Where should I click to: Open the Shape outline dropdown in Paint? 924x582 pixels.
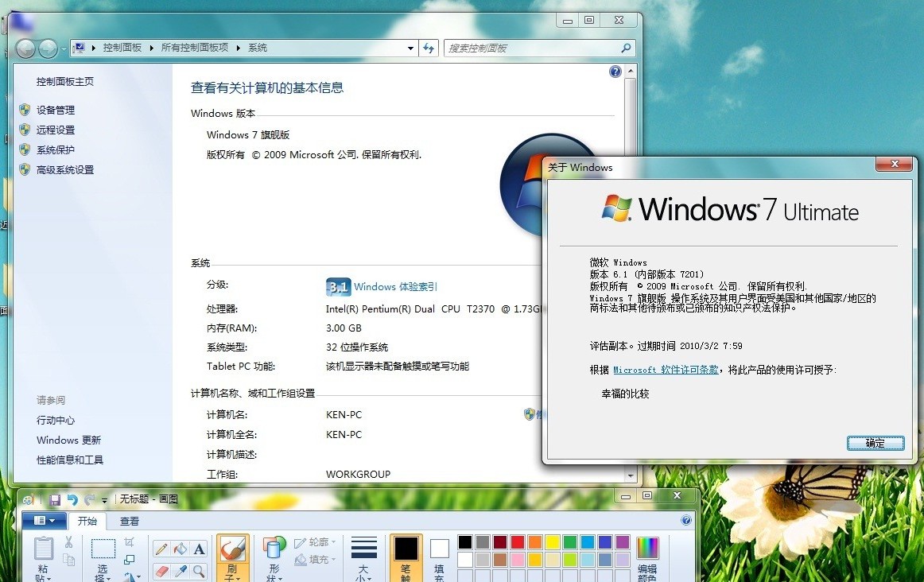pos(315,542)
